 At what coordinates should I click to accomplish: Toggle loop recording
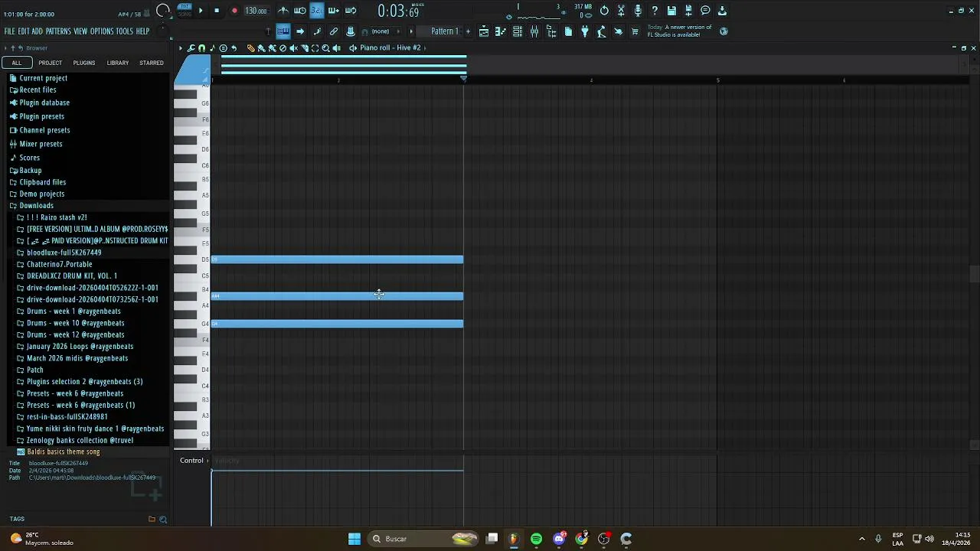[x=351, y=11]
